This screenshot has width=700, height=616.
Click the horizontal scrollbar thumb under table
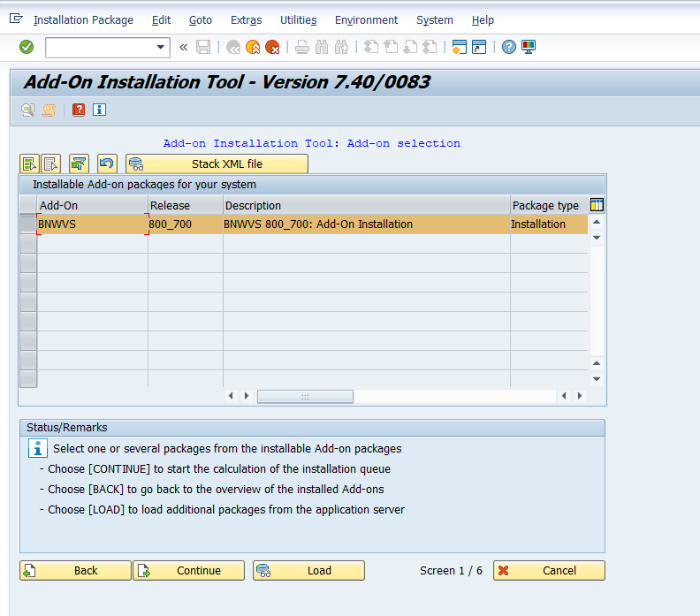[305, 396]
